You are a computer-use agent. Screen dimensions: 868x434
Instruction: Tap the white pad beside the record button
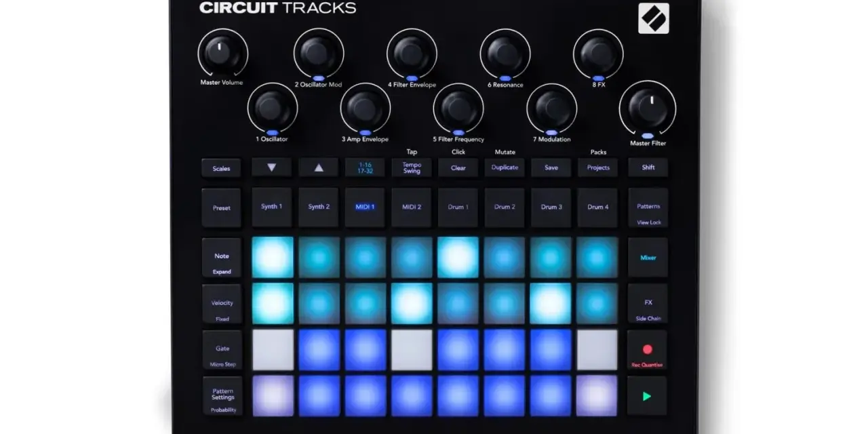(x=597, y=350)
